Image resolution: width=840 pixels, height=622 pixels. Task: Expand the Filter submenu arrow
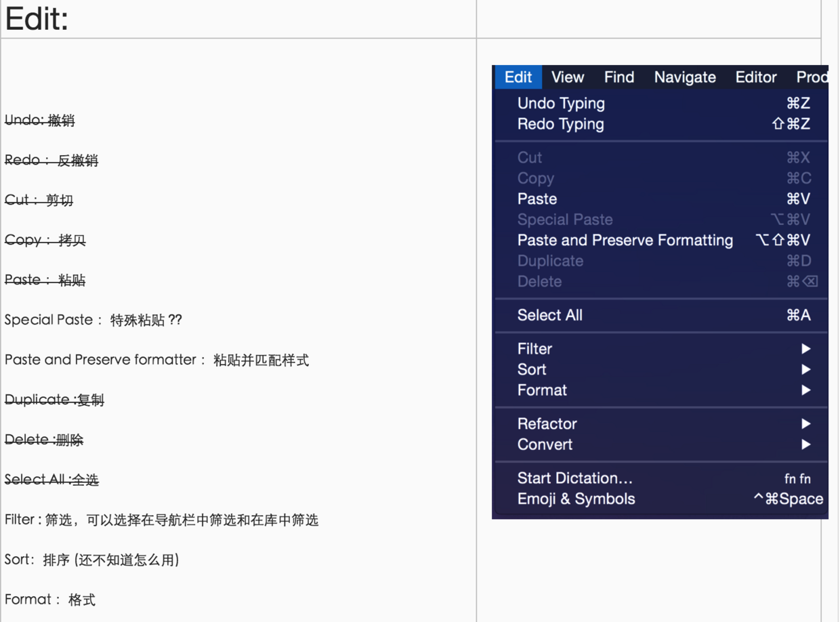click(805, 349)
